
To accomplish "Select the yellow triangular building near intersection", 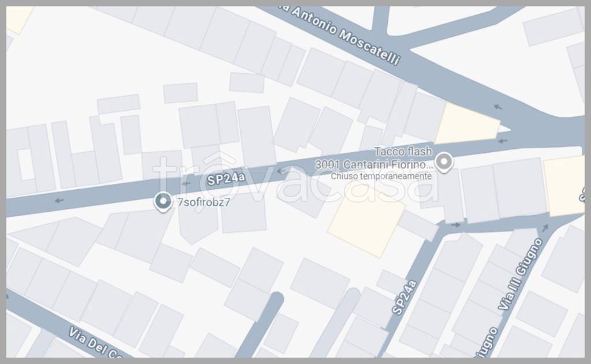I will point(467,123).
